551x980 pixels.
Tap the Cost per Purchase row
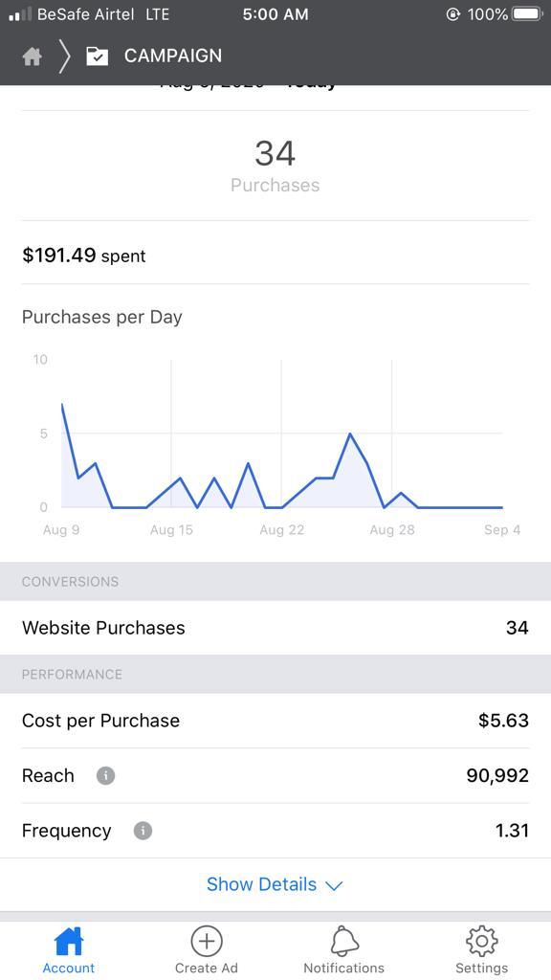[275, 720]
